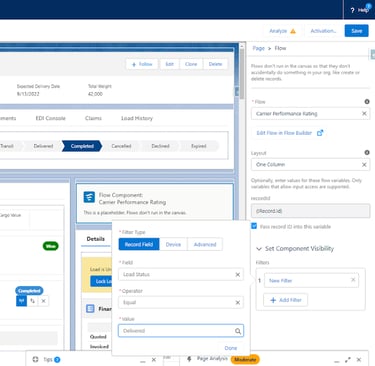Click the Delete button

[215, 64]
